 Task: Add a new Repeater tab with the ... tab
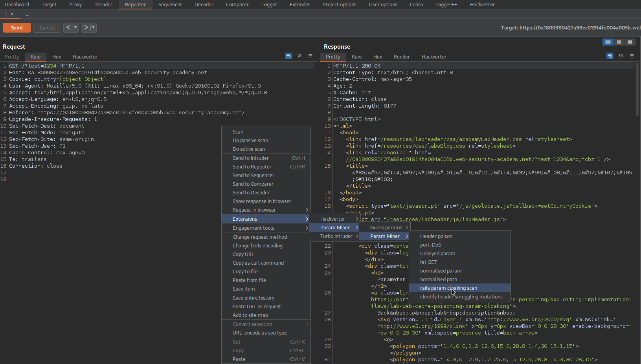28,14
